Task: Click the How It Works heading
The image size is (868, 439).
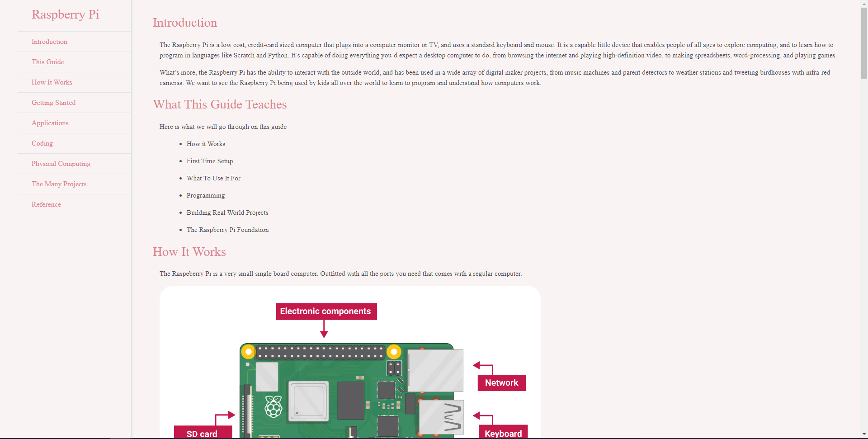Action: click(189, 252)
